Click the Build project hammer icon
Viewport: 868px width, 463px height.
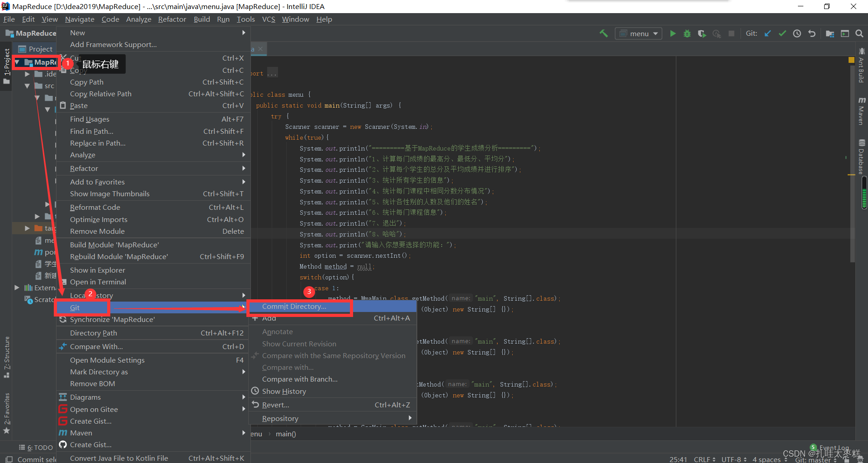604,33
